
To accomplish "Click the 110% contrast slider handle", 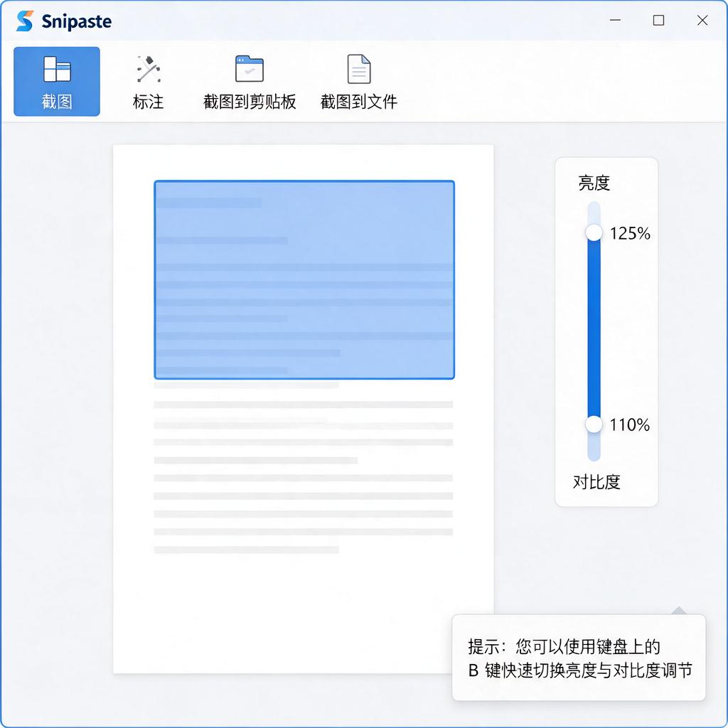I will point(594,424).
